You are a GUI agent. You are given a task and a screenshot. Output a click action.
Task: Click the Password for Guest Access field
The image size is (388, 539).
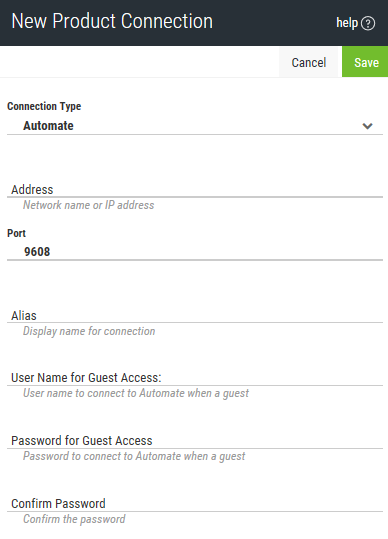point(195,441)
